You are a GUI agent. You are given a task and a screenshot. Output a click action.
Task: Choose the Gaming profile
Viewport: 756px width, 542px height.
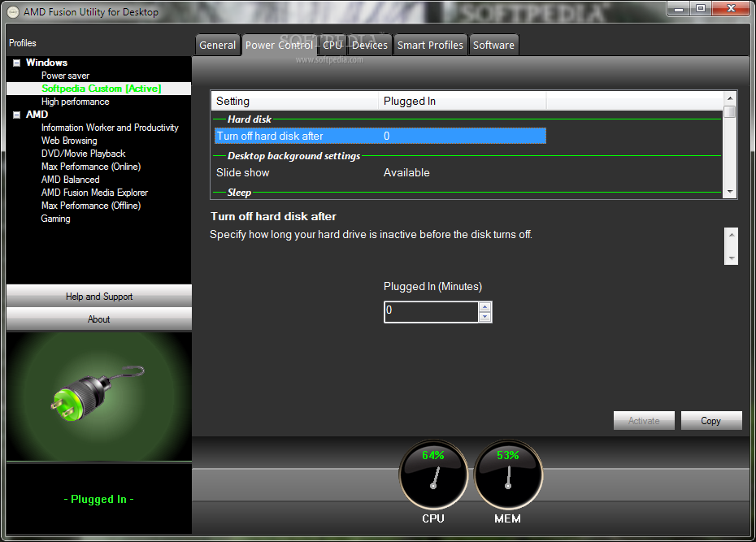(x=55, y=219)
